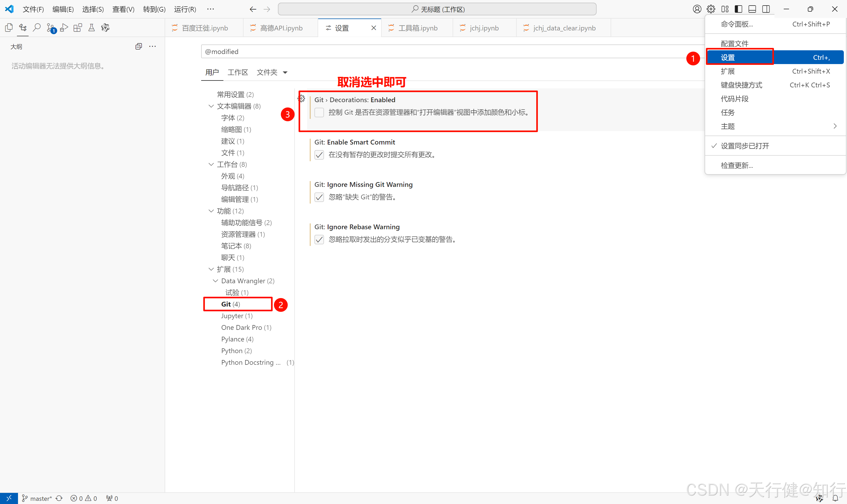Screen dimensions: 847x504
Task: Open the Search magnifier icon
Action: point(37,28)
